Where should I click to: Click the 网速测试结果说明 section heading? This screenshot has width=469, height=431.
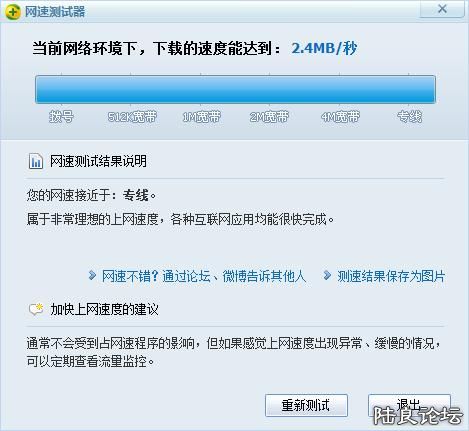(x=98, y=161)
